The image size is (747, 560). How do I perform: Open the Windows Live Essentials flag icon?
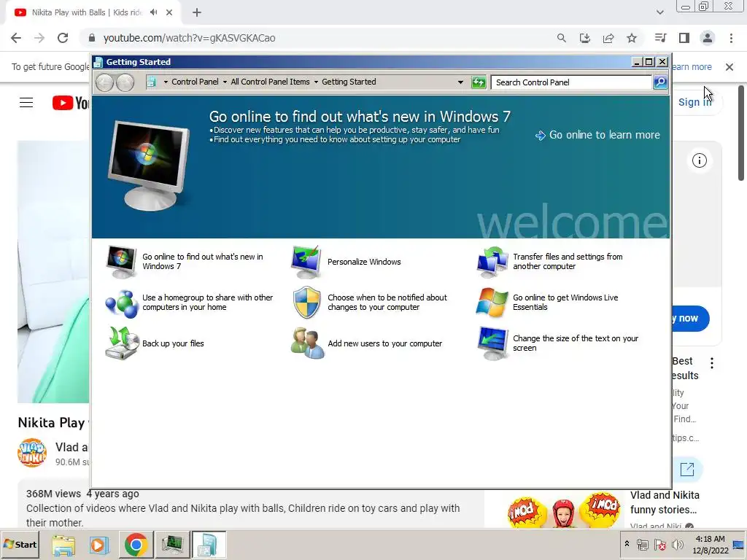tap(492, 303)
